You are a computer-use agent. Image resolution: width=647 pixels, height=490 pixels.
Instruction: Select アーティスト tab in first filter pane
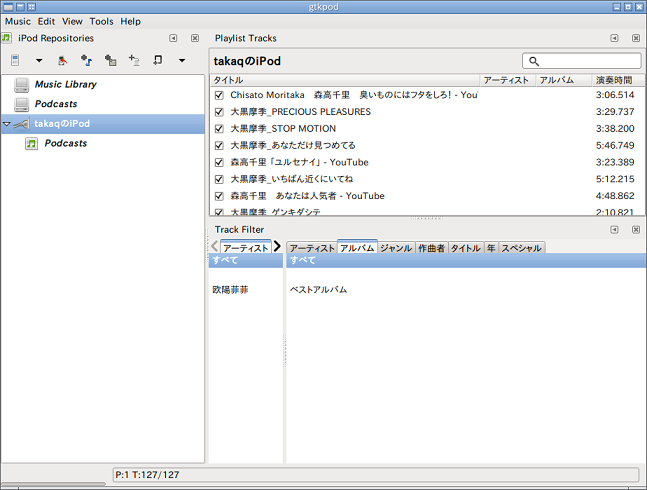tap(246, 247)
